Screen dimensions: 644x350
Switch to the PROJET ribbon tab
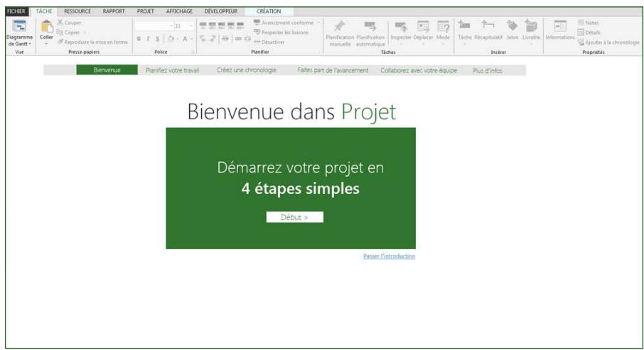[146, 11]
